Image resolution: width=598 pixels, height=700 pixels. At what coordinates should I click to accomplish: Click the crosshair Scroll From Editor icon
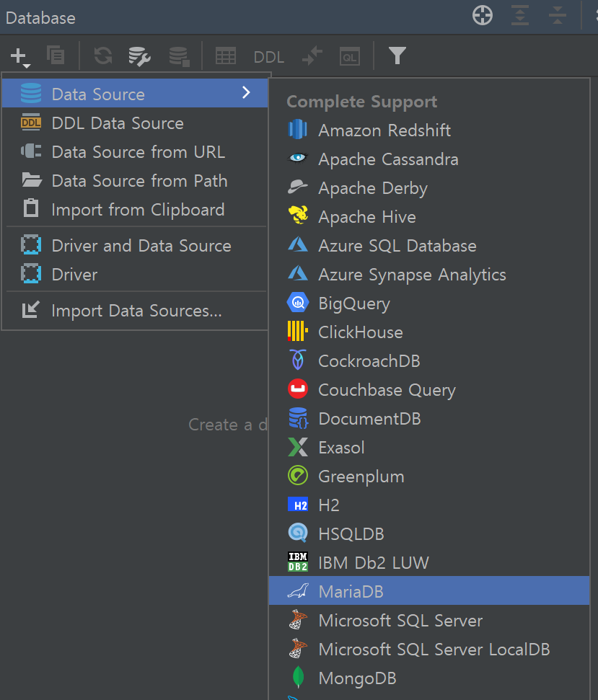pos(483,16)
